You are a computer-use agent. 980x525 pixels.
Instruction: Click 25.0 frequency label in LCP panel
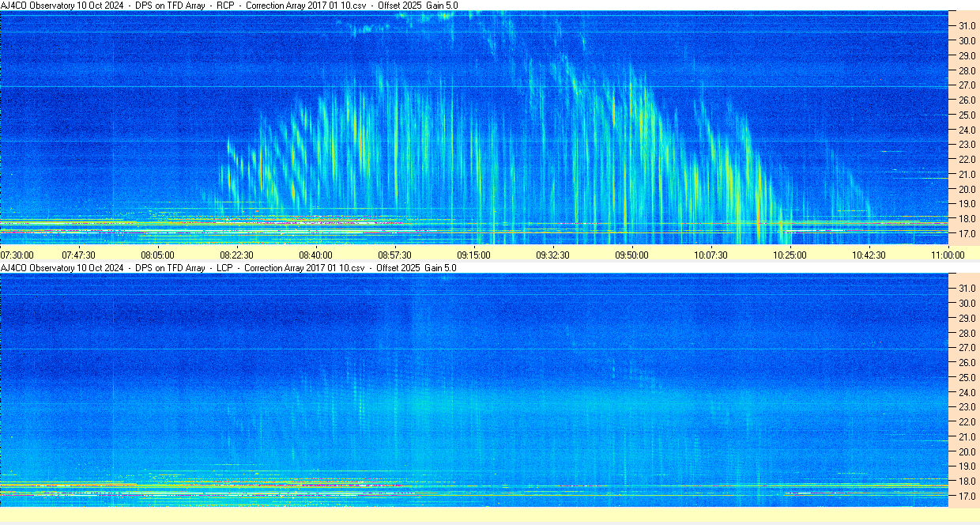pyautogui.click(x=967, y=377)
